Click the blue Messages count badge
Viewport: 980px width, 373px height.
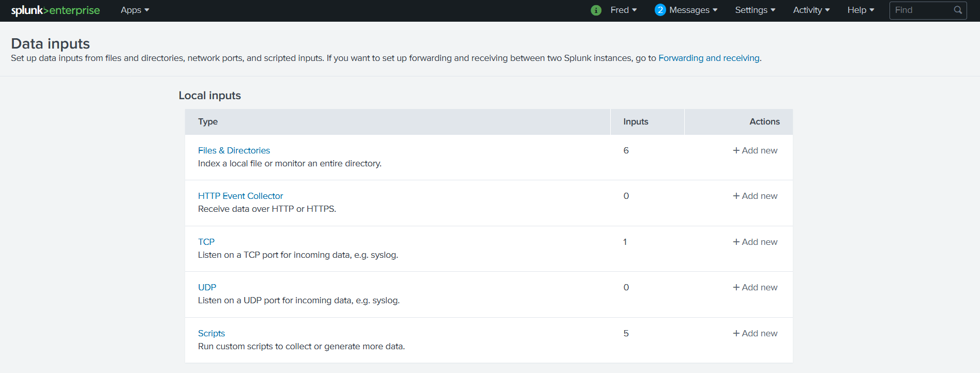tap(660, 10)
